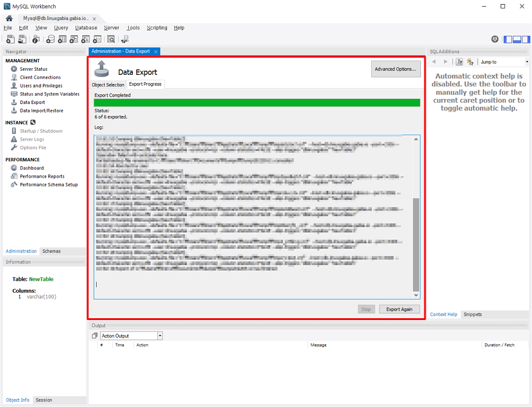Click the Advanced Options button
Image resolution: width=532 pixels, height=407 pixels.
pyautogui.click(x=395, y=69)
